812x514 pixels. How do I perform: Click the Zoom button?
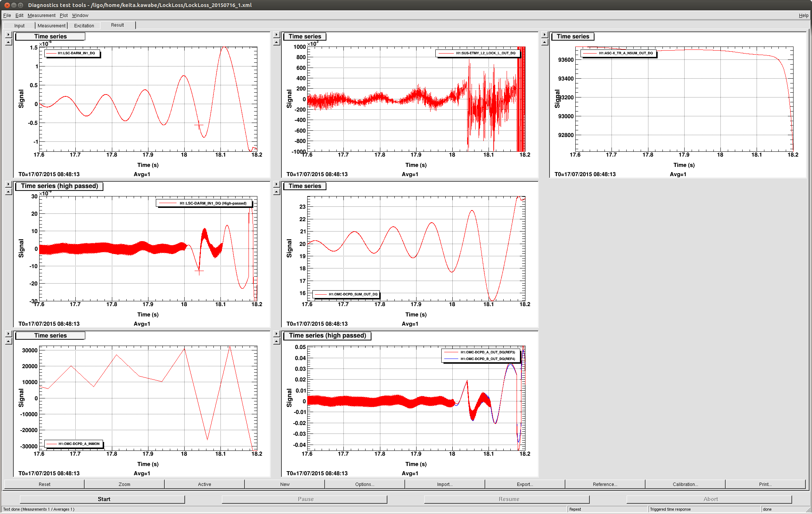pyautogui.click(x=124, y=484)
